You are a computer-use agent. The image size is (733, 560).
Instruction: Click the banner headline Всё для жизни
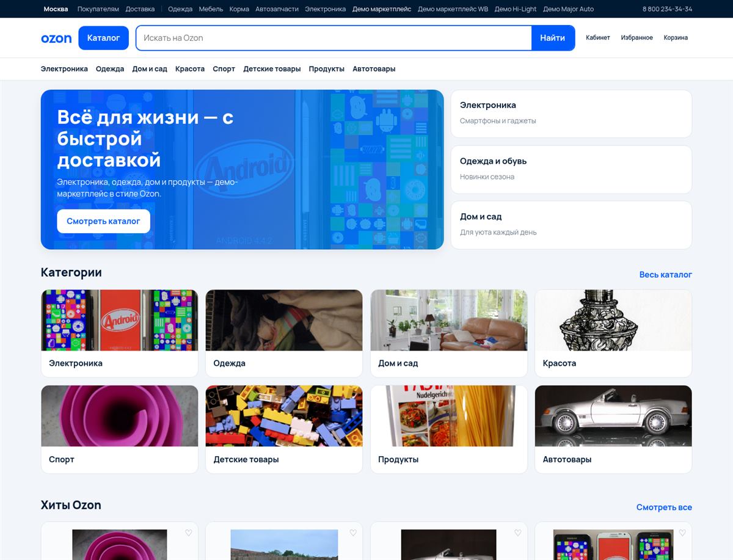click(145, 139)
